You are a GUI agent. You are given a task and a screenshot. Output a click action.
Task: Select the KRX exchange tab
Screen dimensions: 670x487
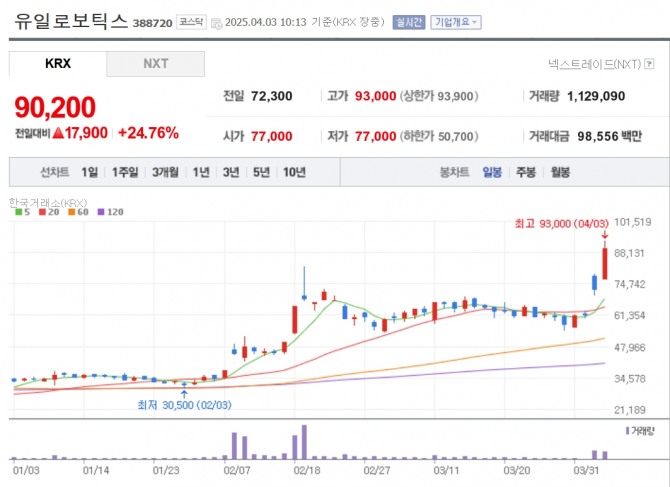[x=58, y=64]
